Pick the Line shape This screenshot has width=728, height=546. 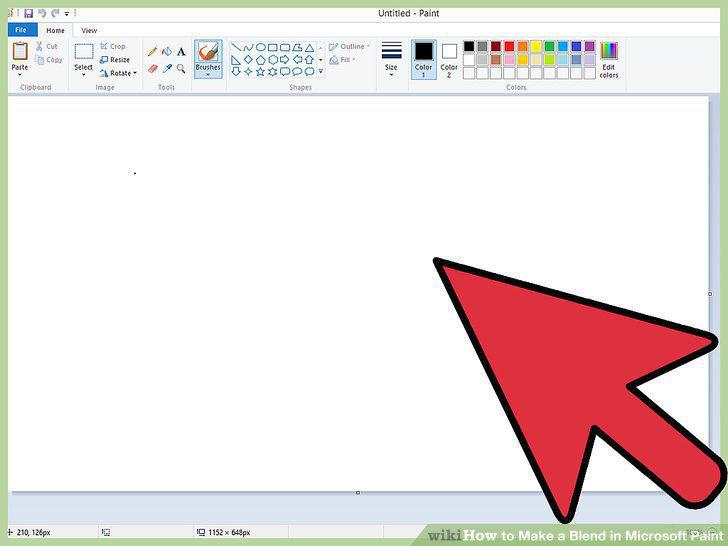pyautogui.click(x=236, y=47)
